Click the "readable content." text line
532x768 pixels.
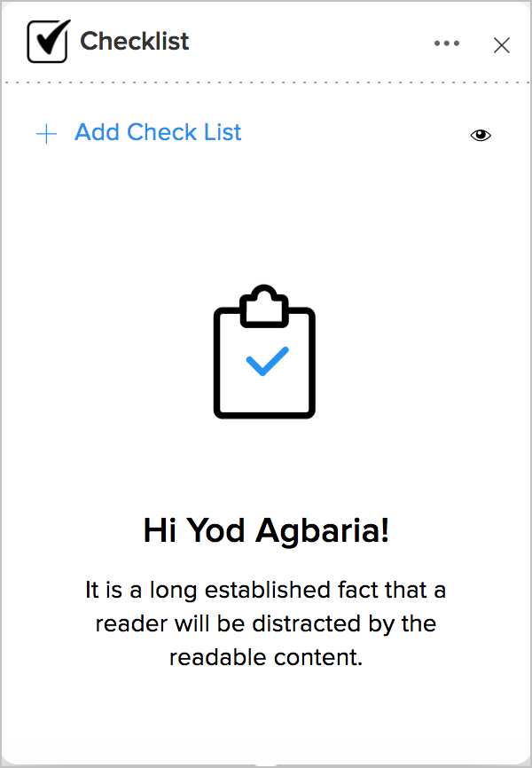click(266, 658)
